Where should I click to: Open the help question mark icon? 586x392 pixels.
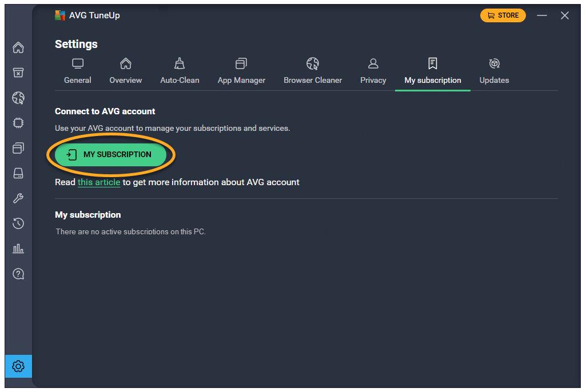pyautogui.click(x=18, y=274)
